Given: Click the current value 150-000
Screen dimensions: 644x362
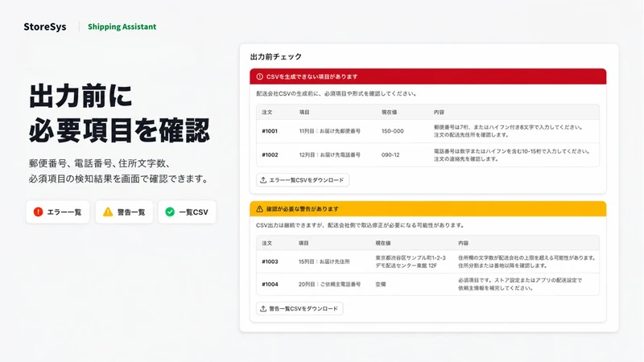Looking at the screenshot, I should [x=393, y=131].
